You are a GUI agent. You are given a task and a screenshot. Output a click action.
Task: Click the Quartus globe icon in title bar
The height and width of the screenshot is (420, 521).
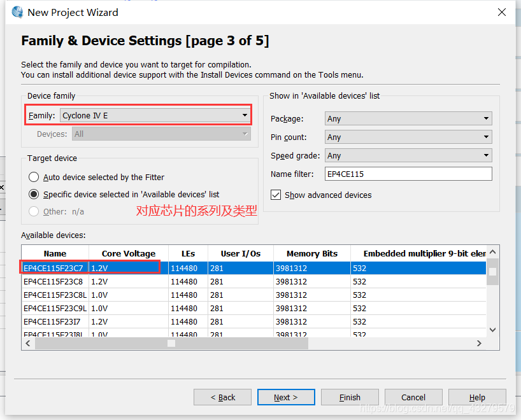click(17, 12)
